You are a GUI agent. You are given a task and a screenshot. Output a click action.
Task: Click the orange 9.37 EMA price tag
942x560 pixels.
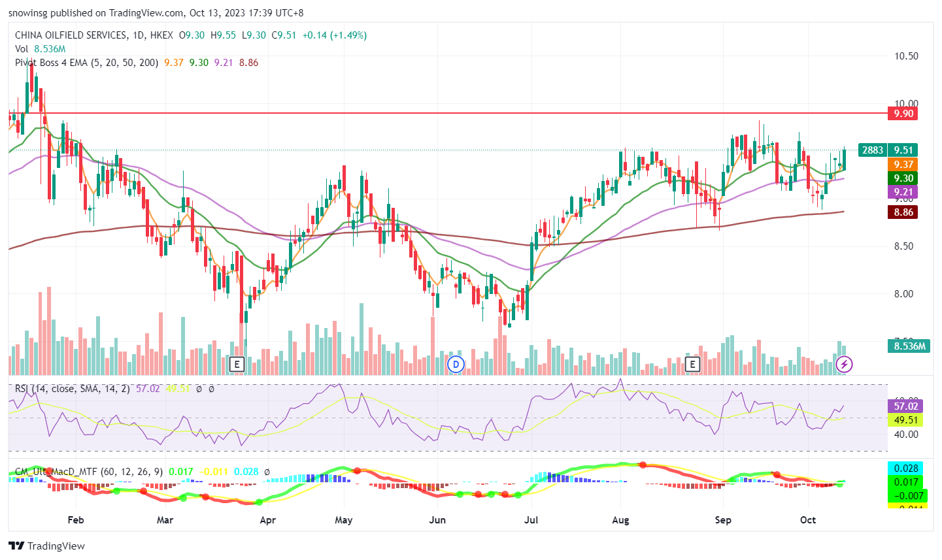coord(903,165)
